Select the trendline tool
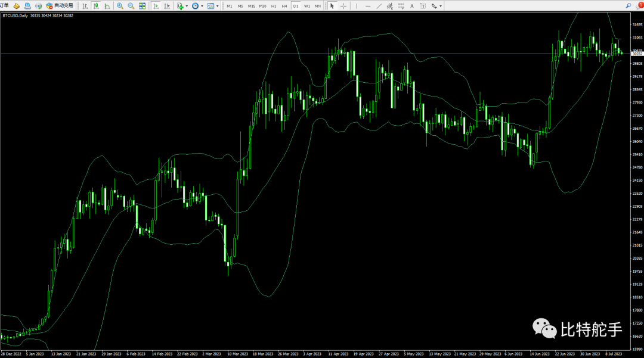 pos(379,6)
